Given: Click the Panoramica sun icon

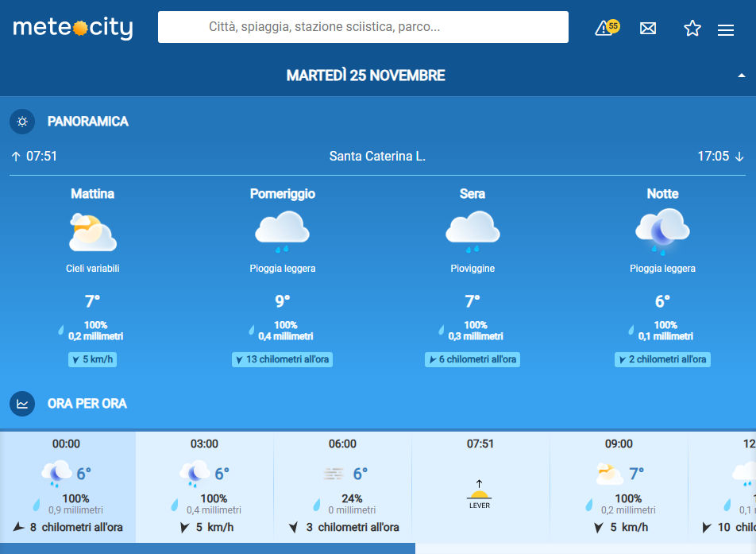Looking at the screenshot, I should (22, 122).
